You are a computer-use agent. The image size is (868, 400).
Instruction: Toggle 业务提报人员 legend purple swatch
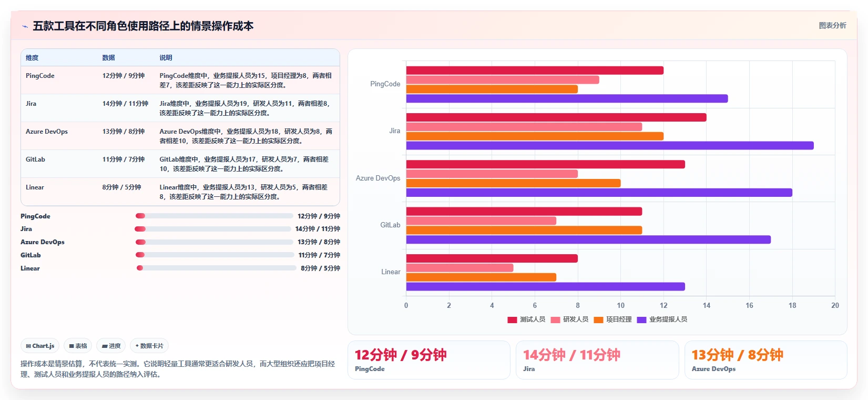point(641,319)
